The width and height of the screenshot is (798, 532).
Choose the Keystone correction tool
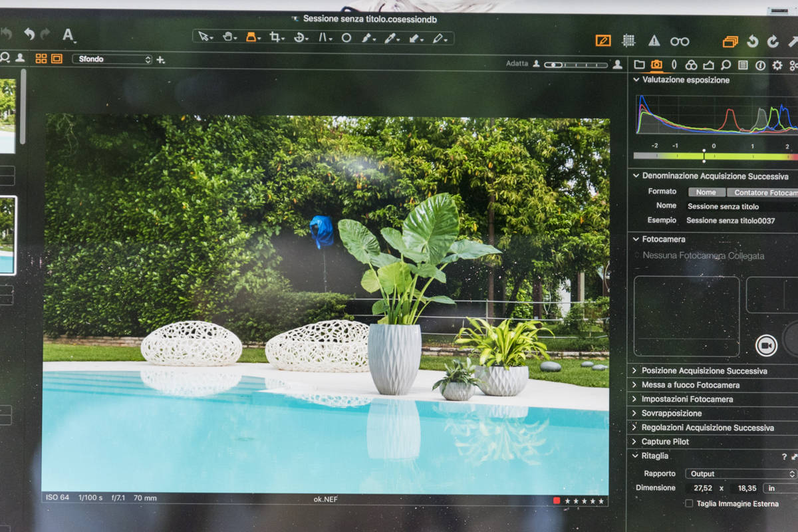click(323, 37)
